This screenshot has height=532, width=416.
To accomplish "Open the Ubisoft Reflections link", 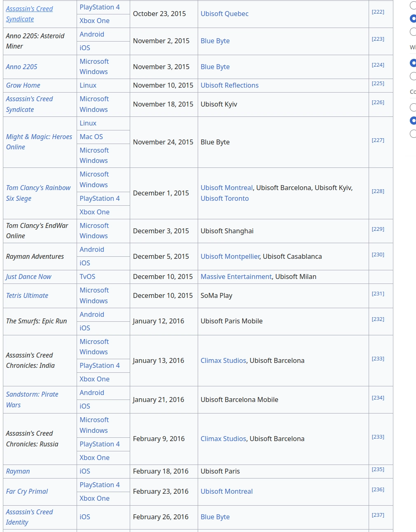I will 229,85.
